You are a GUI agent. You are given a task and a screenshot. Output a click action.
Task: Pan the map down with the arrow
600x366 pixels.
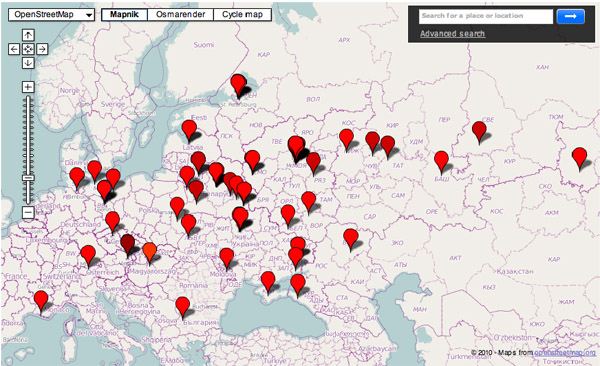click(28, 63)
